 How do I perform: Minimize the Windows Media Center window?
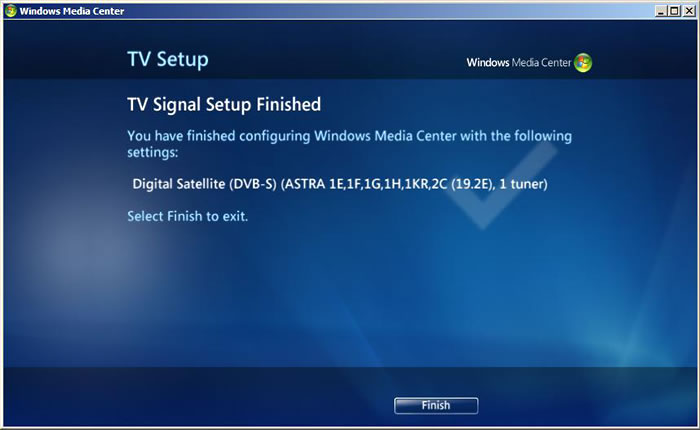[x=661, y=11]
